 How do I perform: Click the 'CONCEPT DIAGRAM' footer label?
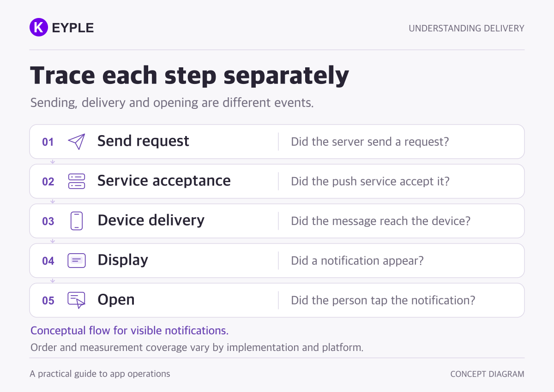[488, 374]
